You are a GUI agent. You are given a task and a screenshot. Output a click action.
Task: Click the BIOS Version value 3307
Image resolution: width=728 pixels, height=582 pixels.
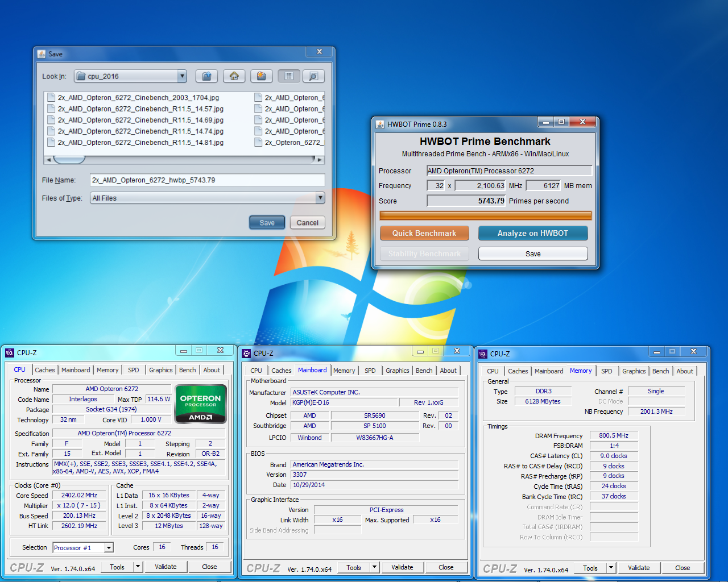[375, 475]
